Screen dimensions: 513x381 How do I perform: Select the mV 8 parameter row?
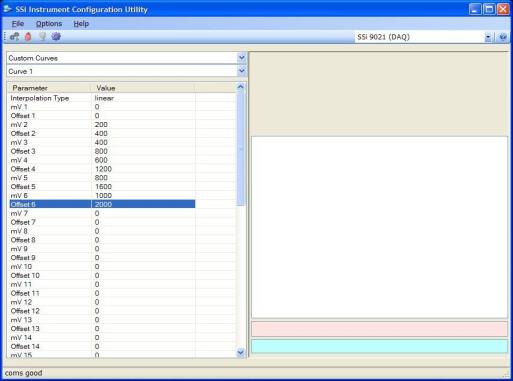point(102,231)
